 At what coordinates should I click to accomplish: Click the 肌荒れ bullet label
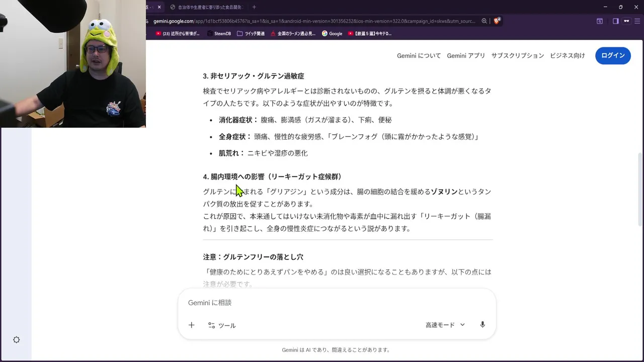coord(231,153)
